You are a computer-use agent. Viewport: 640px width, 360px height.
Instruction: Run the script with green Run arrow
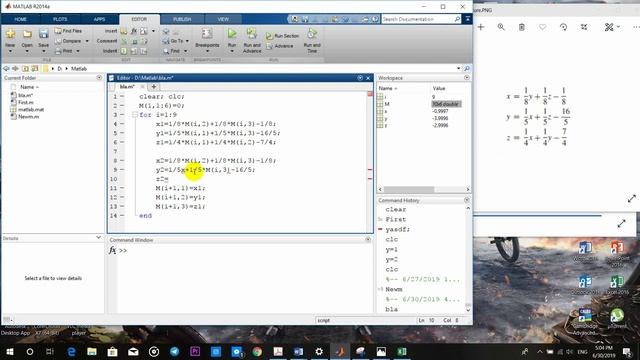coord(232,33)
